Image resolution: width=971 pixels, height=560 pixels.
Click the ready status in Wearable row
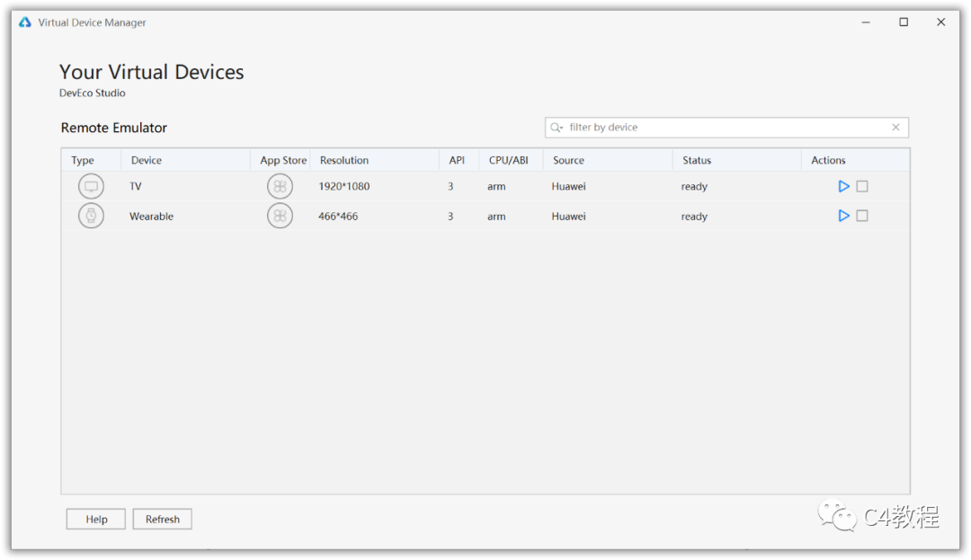pos(694,216)
